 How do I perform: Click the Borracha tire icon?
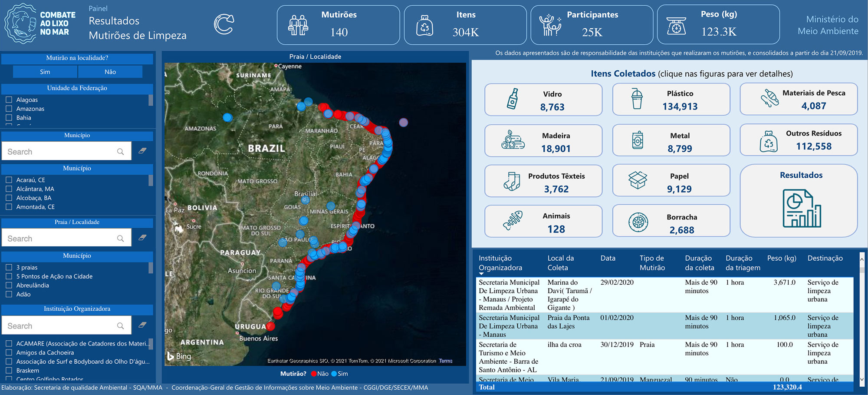click(x=638, y=222)
